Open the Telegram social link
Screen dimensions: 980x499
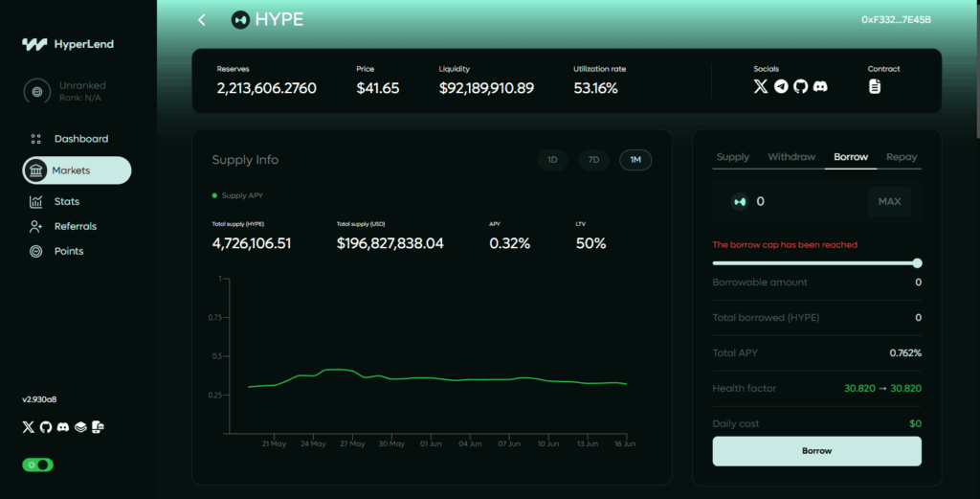(x=781, y=86)
